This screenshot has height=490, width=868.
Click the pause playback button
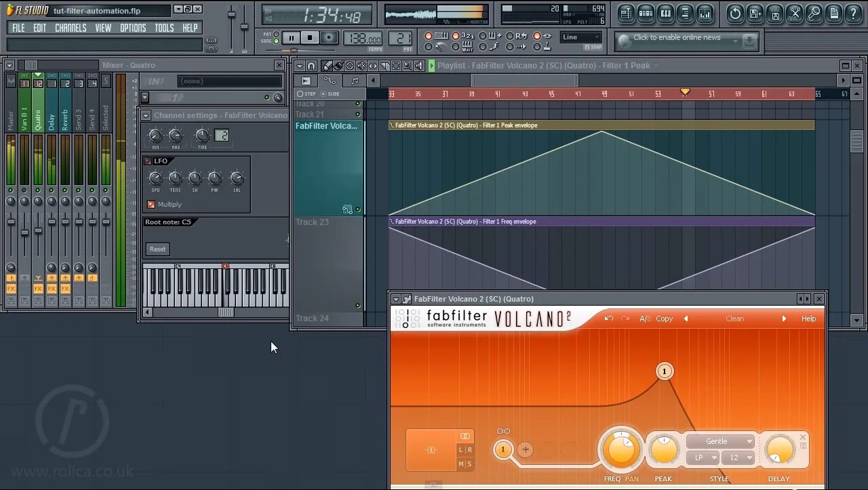pos(292,38)
